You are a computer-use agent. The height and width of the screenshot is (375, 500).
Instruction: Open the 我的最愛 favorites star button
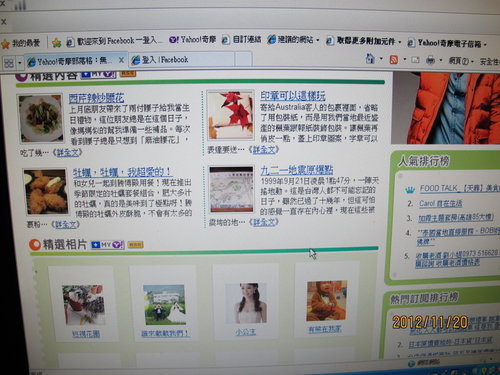point(21,43)
